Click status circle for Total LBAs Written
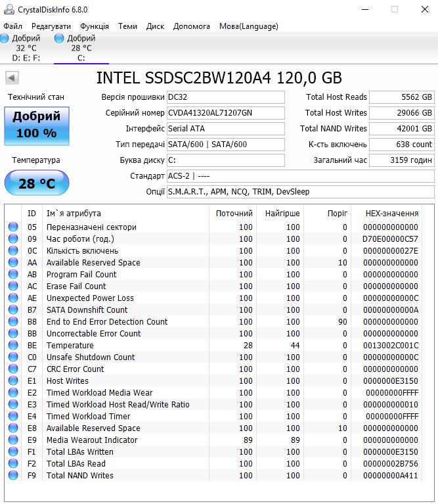 click(x=13, y=451)
